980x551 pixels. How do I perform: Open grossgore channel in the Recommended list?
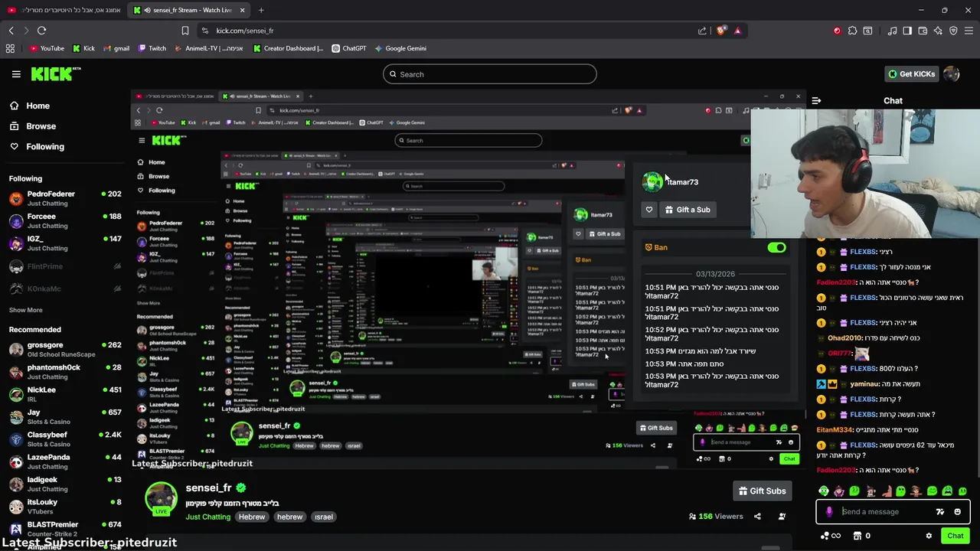[65, 349]
